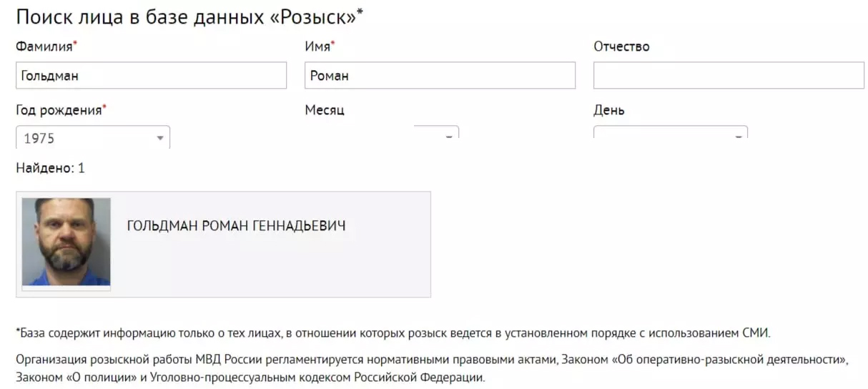Click the footnote starting with База содержит

[x=393, y=333]
